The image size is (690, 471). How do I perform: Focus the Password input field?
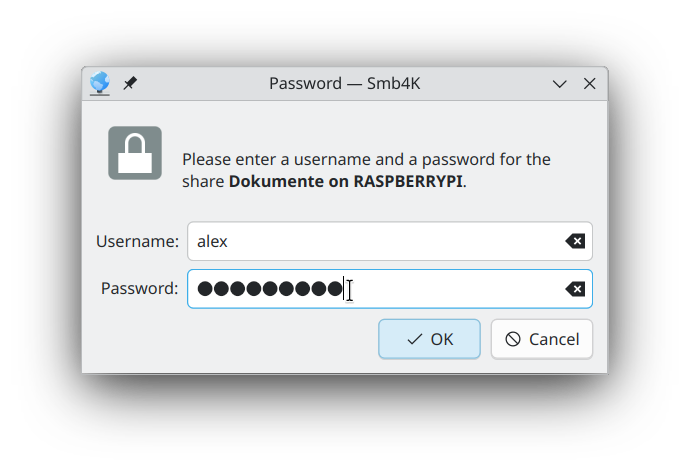tap(450, 289)
